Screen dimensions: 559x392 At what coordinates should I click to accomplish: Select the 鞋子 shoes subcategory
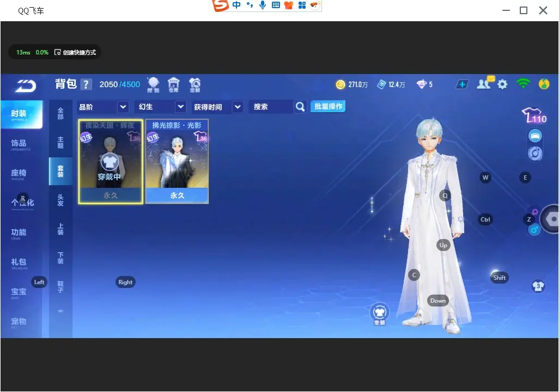[60, 287]
